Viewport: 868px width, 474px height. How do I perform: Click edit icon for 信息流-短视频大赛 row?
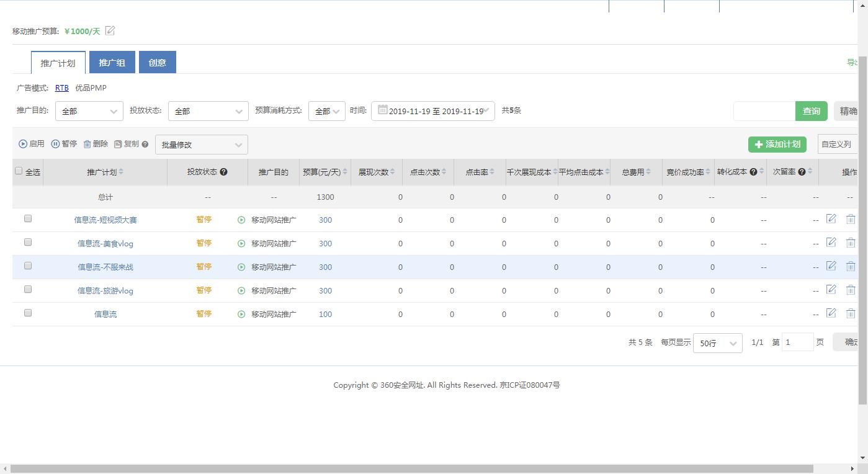831,219
